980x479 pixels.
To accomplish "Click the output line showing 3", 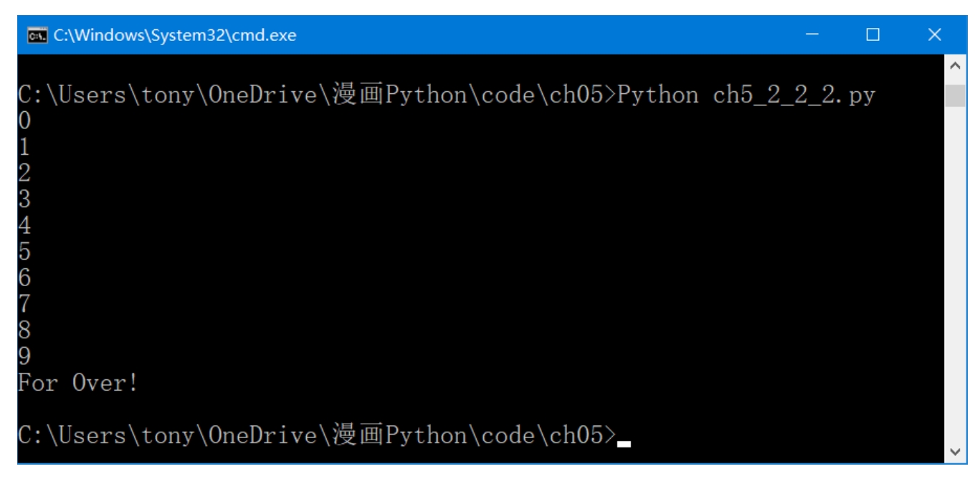I will (25, 199).
